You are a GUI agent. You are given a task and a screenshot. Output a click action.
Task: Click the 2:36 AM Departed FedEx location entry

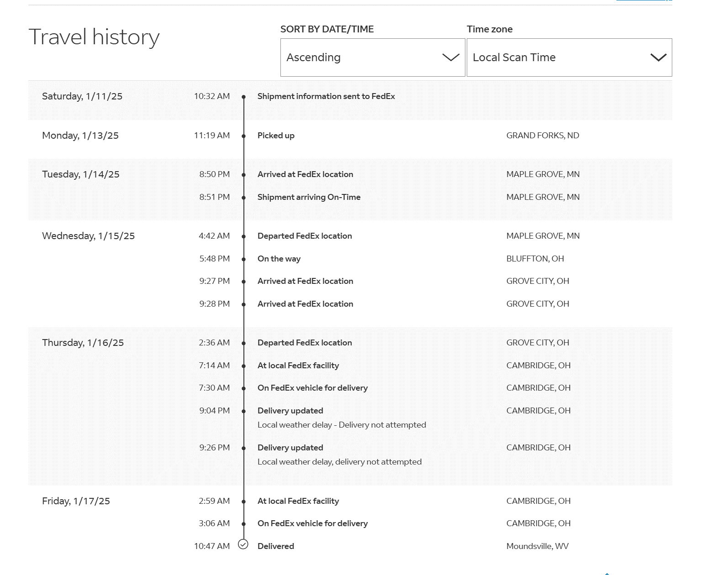(305, 343)
